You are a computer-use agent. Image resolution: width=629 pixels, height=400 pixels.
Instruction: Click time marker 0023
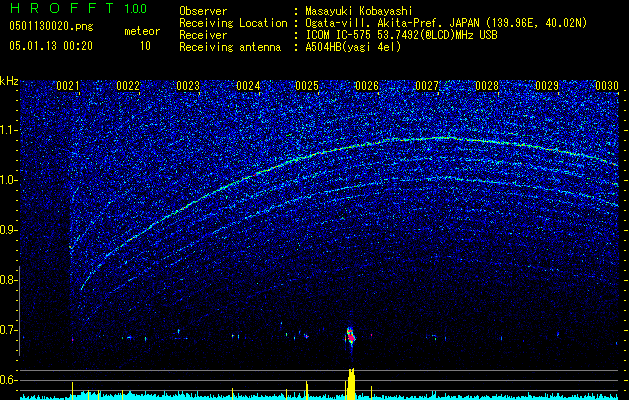(188, 86)
